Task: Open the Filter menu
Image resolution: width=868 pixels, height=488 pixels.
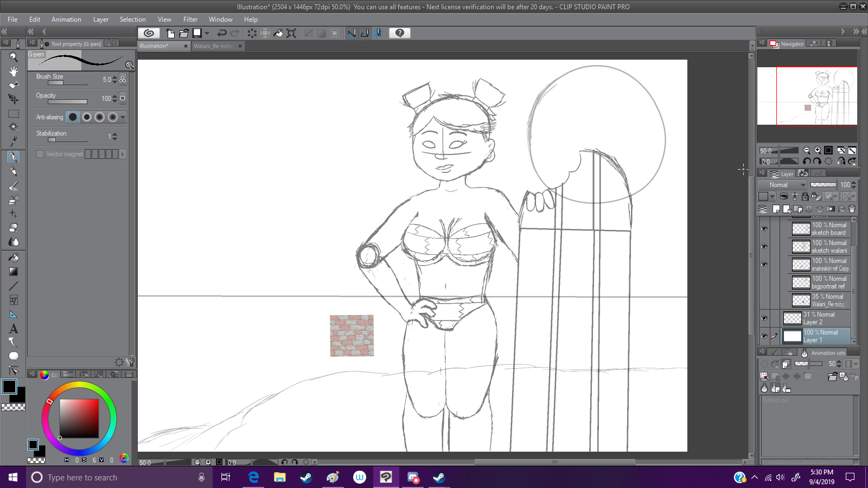Action: coord(190,20)
